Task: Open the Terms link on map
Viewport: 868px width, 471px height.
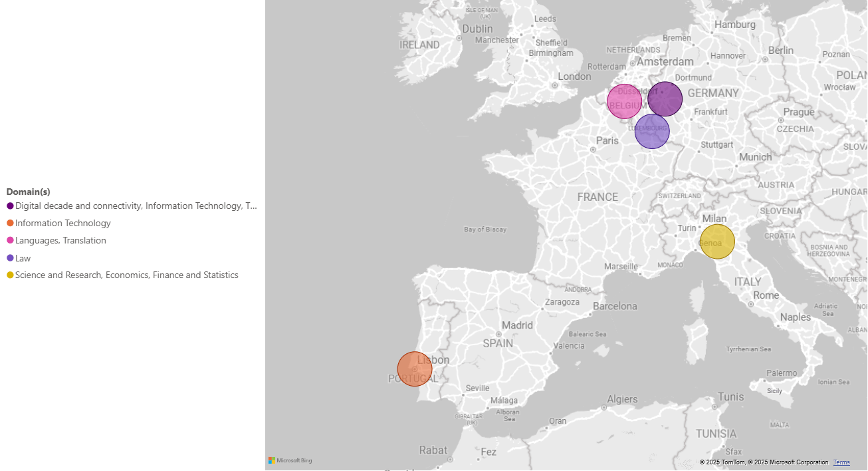Action: (x=841, y=462)
